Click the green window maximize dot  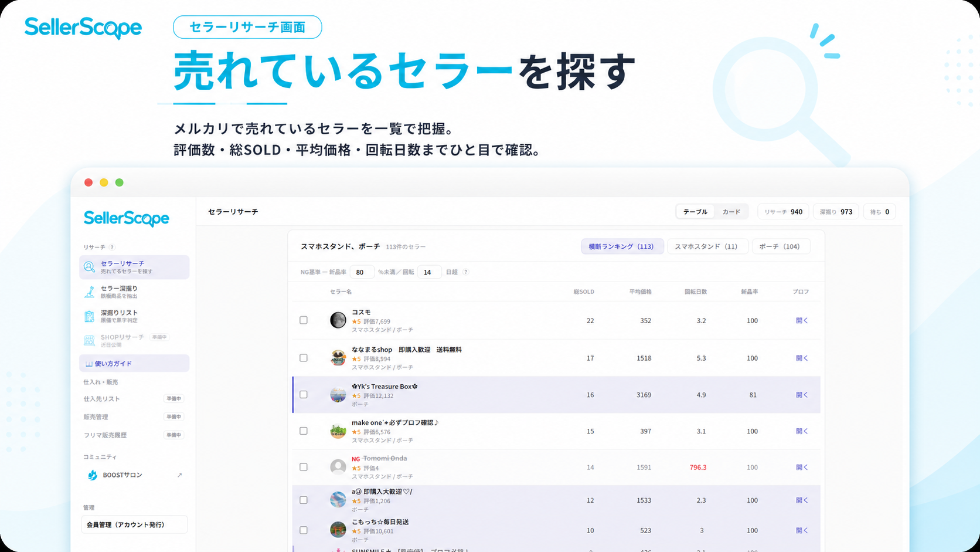(x=120, y=182)
